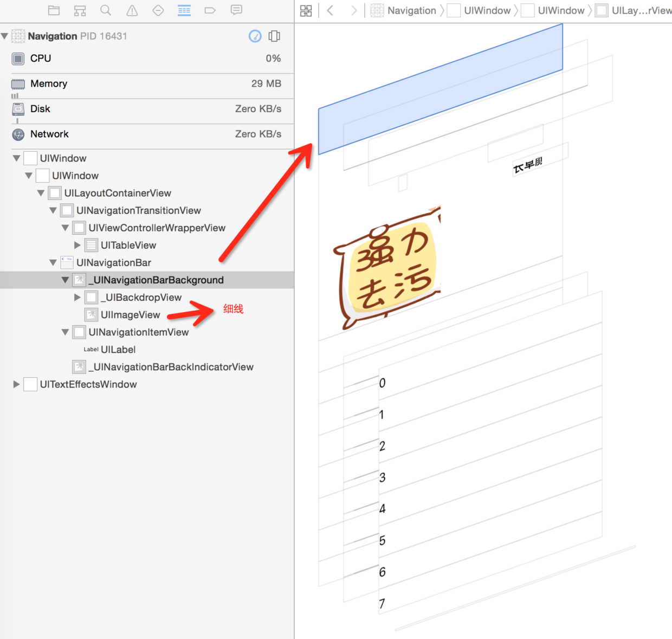Image resolution: width=672 pixels, height=639 pixels.
Task: Open the Project navigator folder icon
Action: tap(54, 10)
